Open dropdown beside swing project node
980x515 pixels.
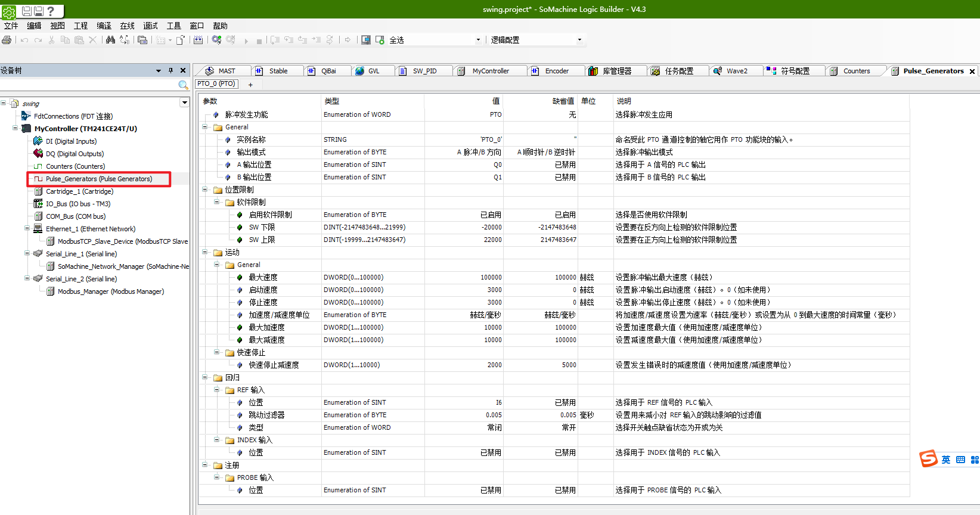184,103
